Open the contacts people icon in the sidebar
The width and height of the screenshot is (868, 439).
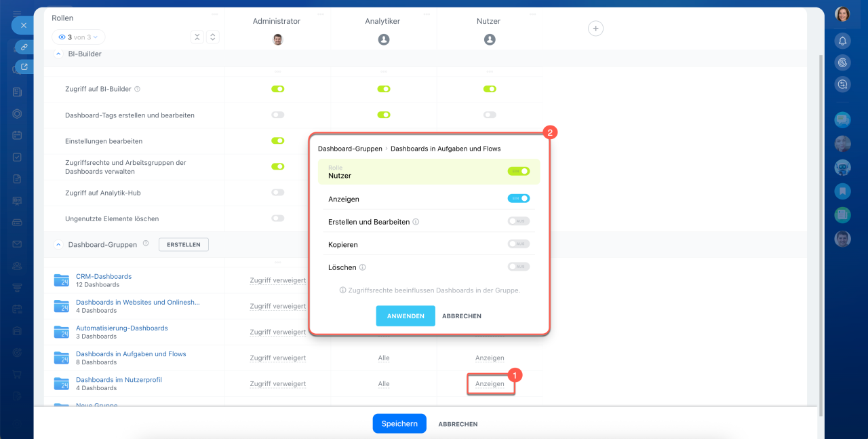[x=17, y=266]
